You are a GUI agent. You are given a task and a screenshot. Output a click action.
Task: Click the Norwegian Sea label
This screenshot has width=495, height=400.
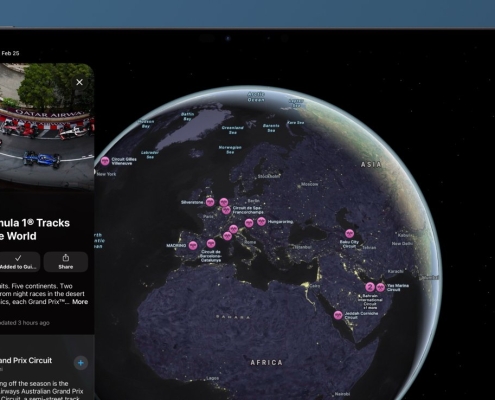(230, 150)
